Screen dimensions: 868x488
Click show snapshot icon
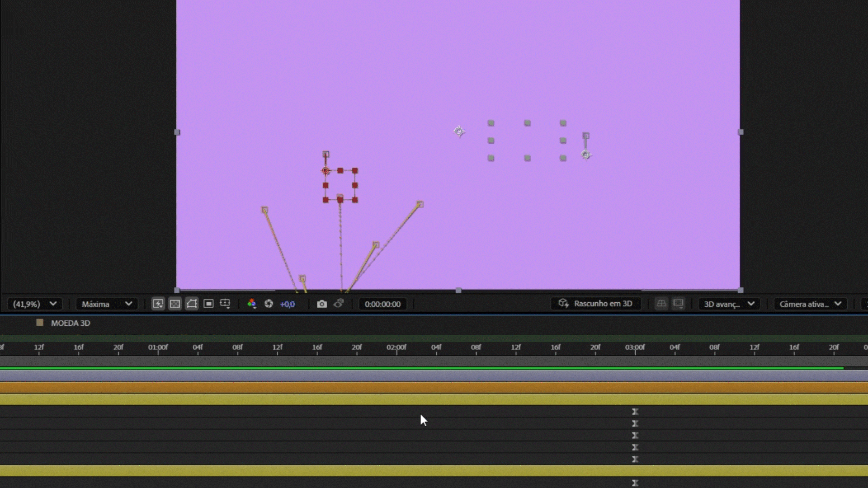click(x=339, y=304)
